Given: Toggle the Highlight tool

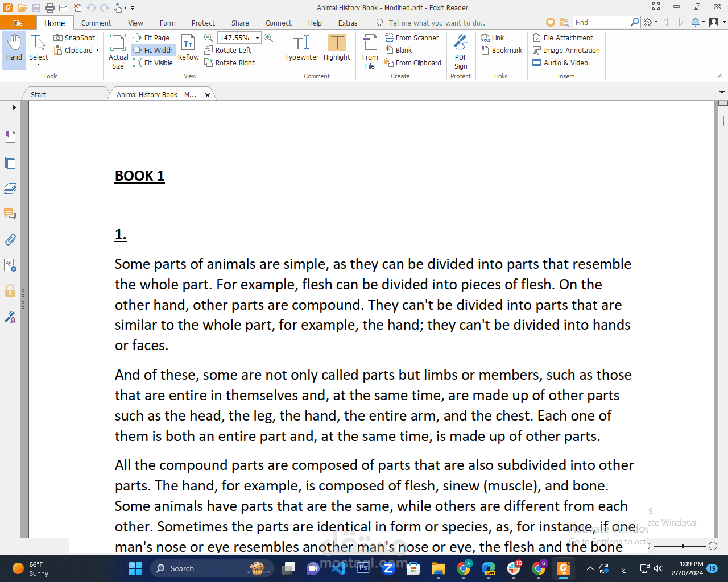Looking at the screenshot, I should pyautogui.click(x=337, y=48).
